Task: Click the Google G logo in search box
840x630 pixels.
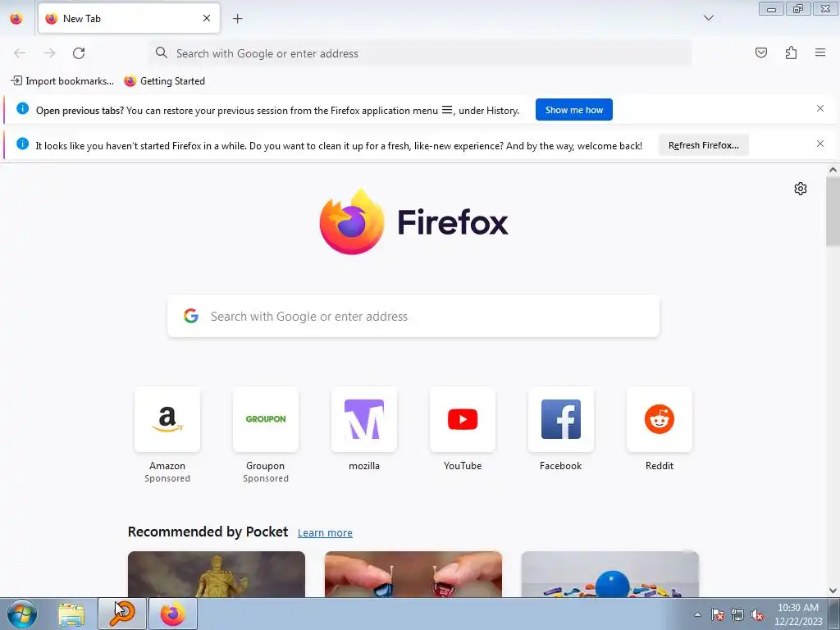Action: pos(191,316)
